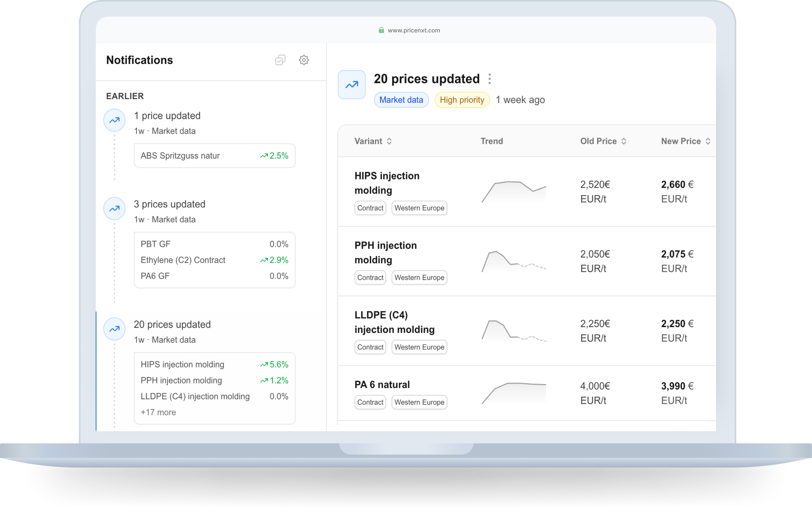The height and width of the screenshot is (512, 812).
Task: Click the PA6 GF row
Action: tap(215, 276)
